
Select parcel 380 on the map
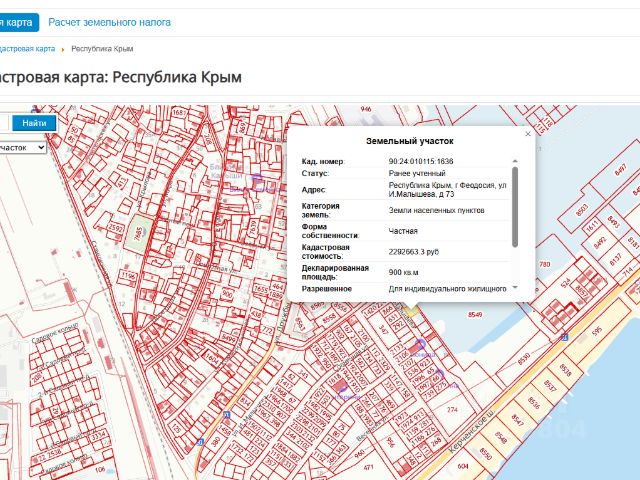tap(216, 442)
